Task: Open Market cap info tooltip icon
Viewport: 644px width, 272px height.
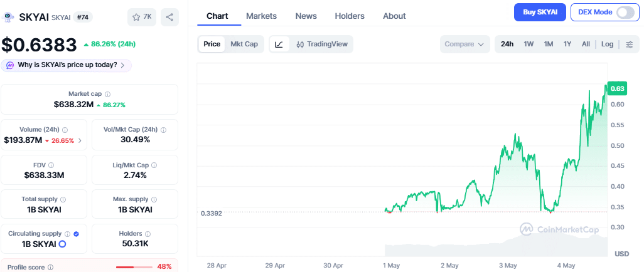Action: click(107, 94)
